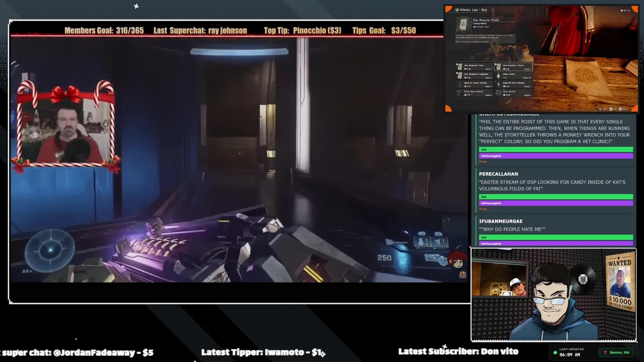The image size is (644, 362).
Task: Click the vinyl record on the studio wall
Action: click(x=582, y=279)
